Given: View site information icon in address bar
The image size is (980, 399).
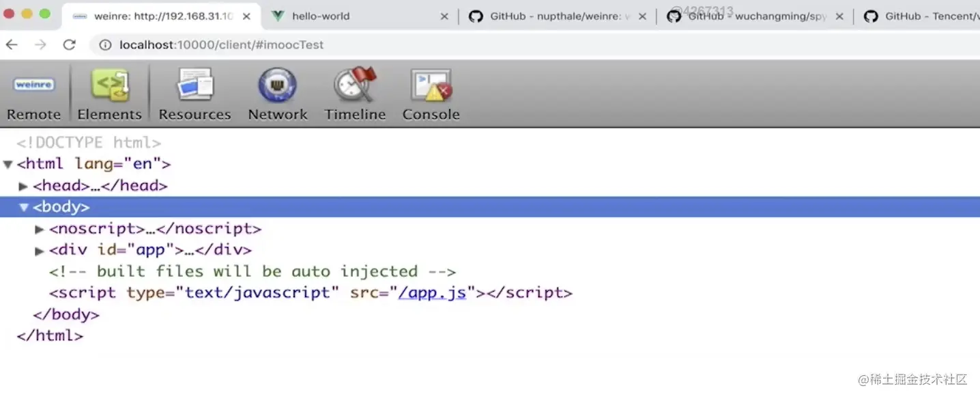Looking at the screenshot, I should point(105,45).
